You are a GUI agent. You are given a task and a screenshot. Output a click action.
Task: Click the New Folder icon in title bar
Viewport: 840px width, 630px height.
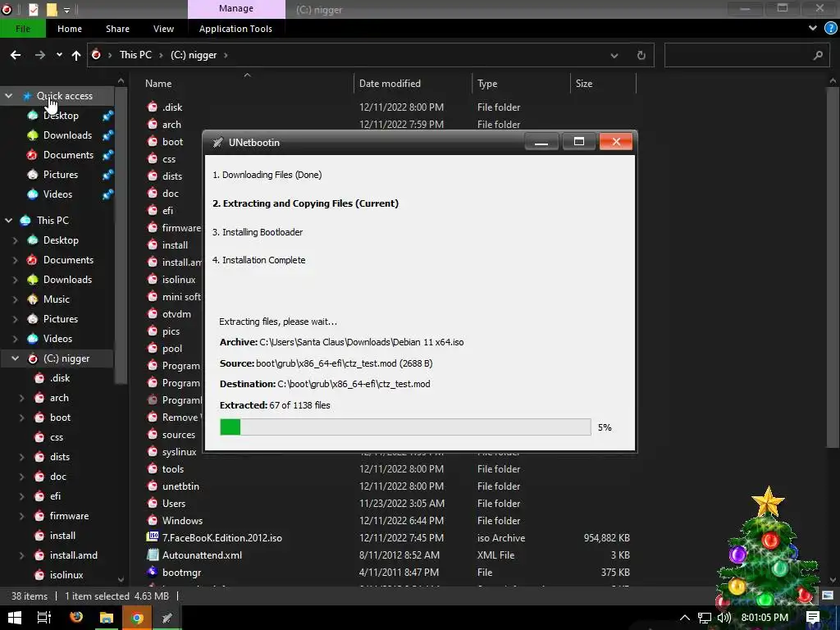[52, 9]
